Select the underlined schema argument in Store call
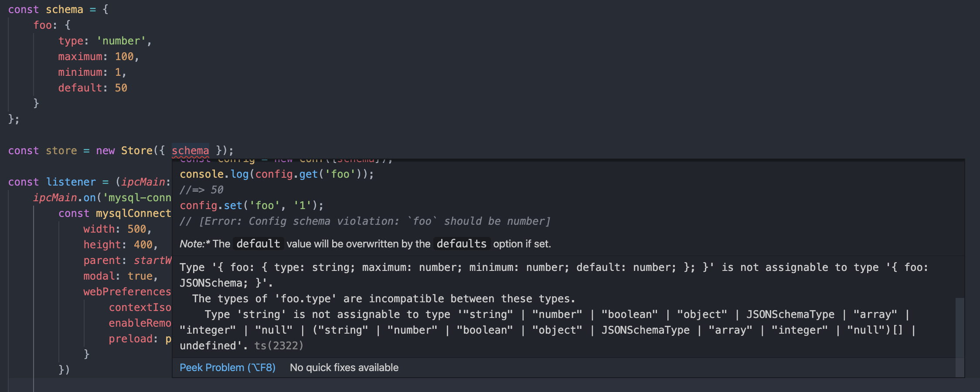 coord(191,150)
